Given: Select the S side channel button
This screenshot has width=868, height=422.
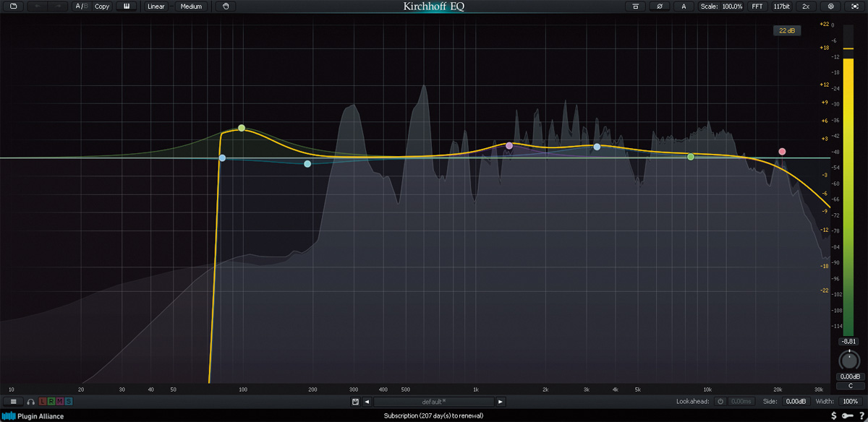Looking at the screenshot, I should coord(69,401).
